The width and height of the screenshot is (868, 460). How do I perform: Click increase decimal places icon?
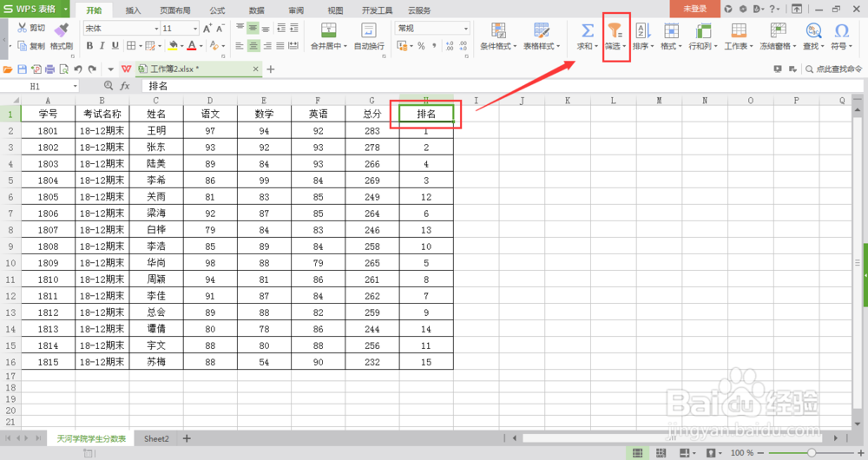point(449,46)
